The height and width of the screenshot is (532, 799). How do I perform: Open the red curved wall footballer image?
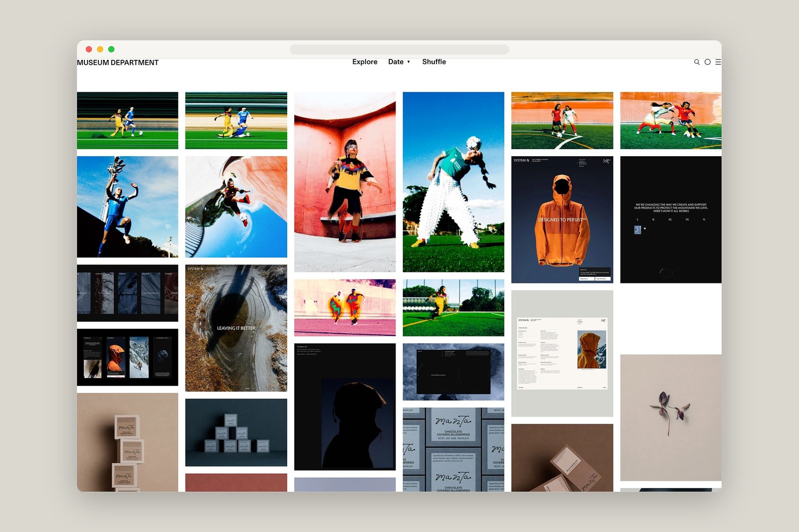pyautogui.click(x=345, y=182)
